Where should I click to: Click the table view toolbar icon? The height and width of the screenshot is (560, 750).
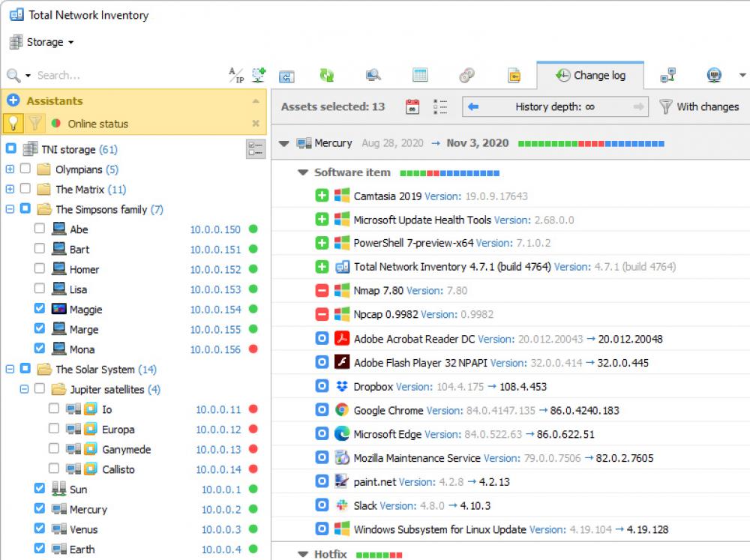pyautogui.click(x=420, y=75)
